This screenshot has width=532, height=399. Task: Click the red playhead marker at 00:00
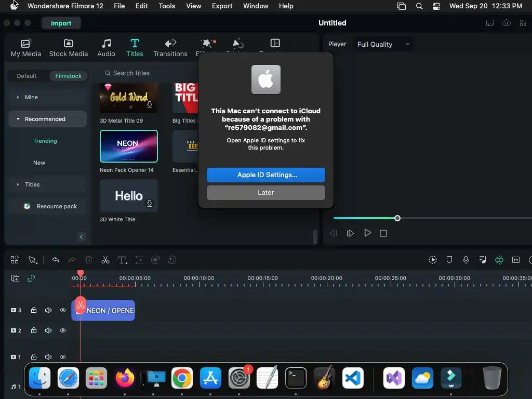coord(81,273)
